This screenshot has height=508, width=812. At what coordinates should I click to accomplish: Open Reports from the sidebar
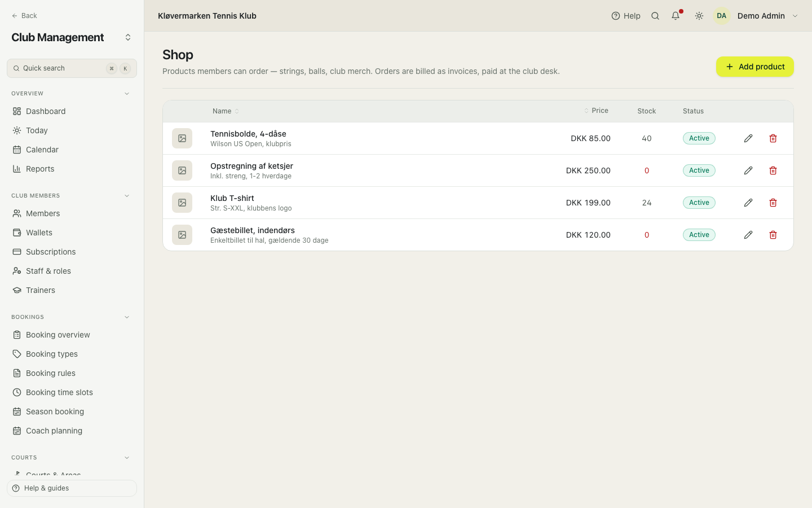tap(72, 169)
